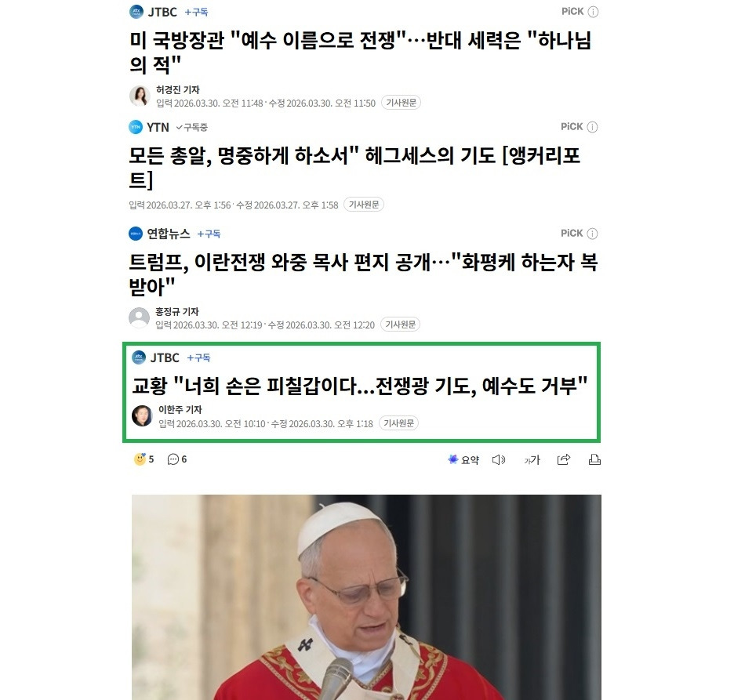
Task: Click the smiley reaction icon with count 5
Action: (x=140, y=459)
